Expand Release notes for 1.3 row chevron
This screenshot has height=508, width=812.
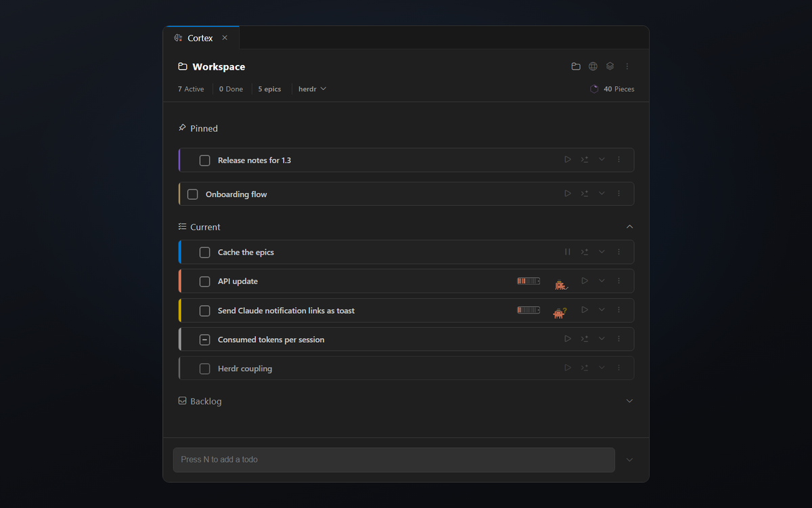(x=602, y=160)
